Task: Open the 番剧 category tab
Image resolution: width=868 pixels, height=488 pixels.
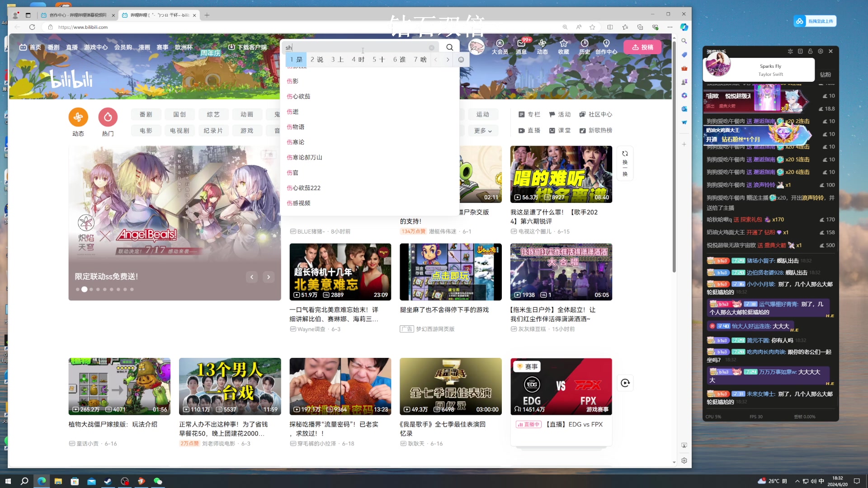Action: point(146,114)
